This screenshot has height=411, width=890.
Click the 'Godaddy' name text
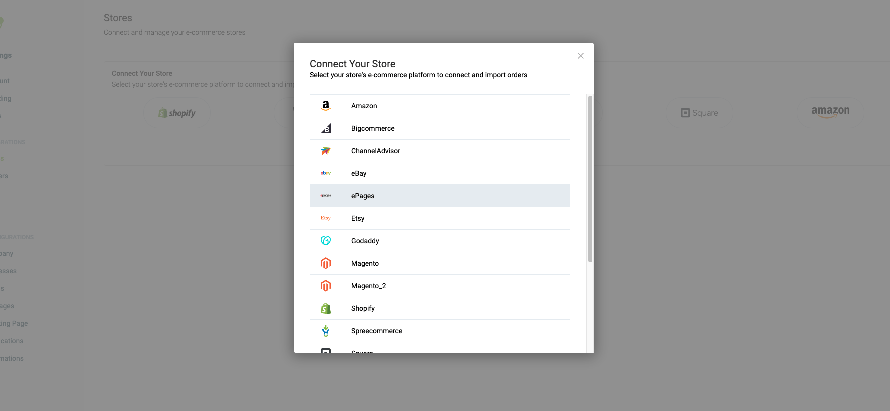(365, 241)
